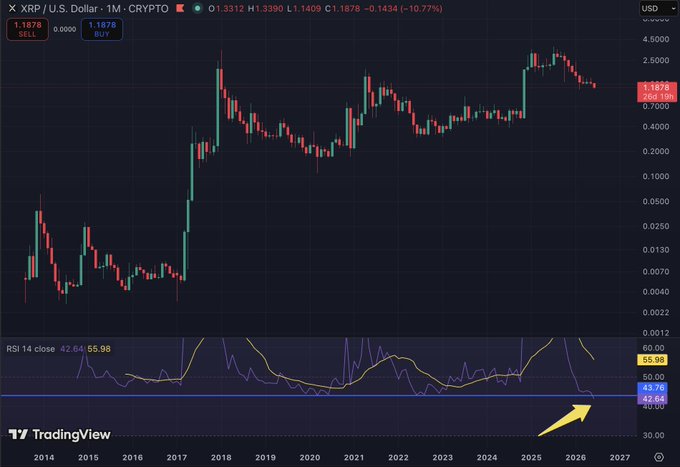The image size is (680, 467).
Task: Click the 2025 year label on time axis
Action: coord(531,457)
